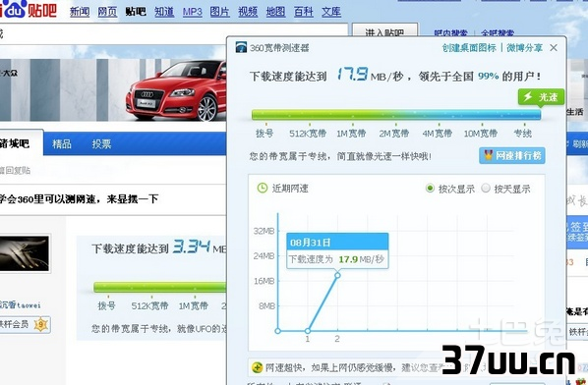The width and height of the screenshot is (588, 385).
Task: Click the 专线 label on speed scale
Action: [x=522, y=133]
